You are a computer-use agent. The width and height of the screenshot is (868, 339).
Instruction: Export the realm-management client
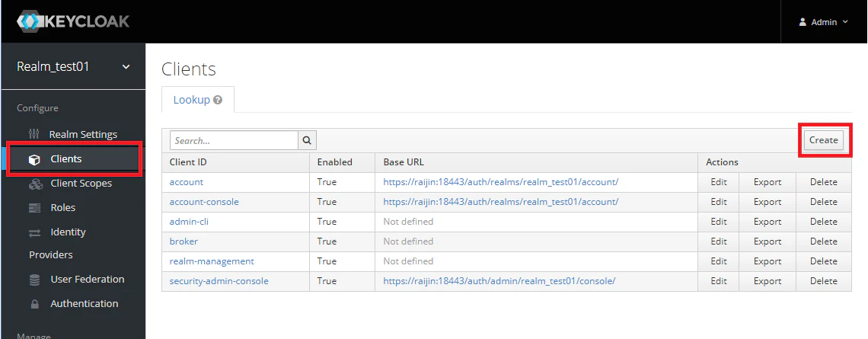(x=767, y=261)
